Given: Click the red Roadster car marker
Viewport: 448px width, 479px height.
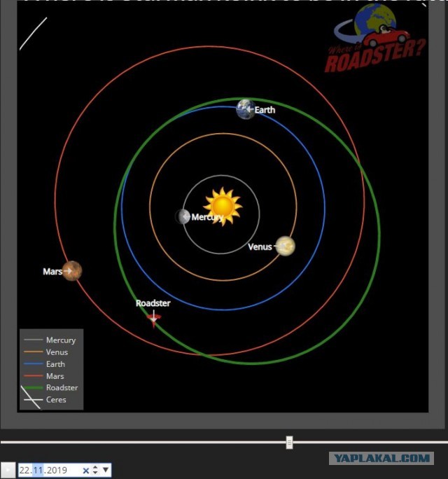Looking at the screenshot, I should (x=153, y=320).
